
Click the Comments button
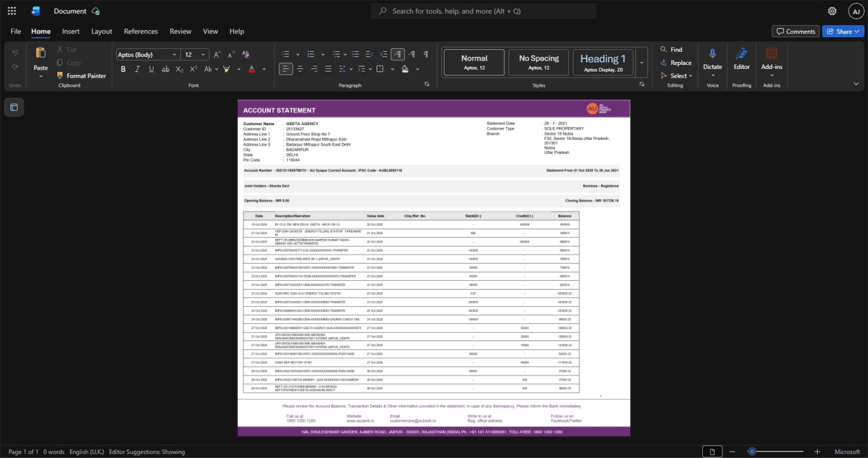(x=796, y=31)
